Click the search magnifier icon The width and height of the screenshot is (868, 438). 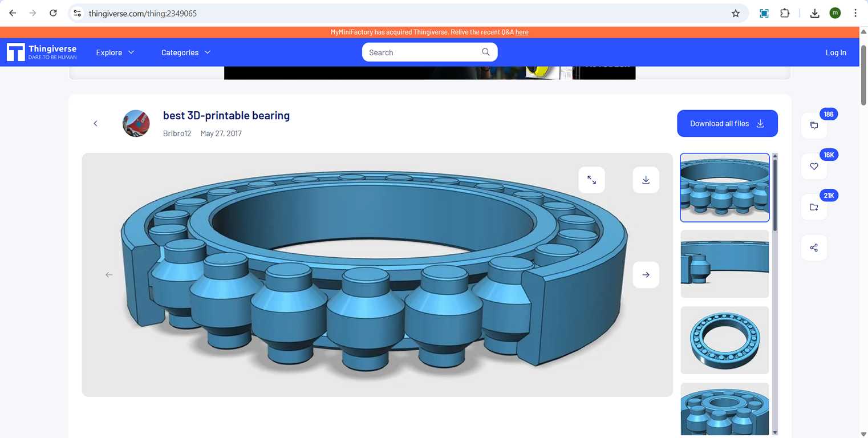(485, 52)
